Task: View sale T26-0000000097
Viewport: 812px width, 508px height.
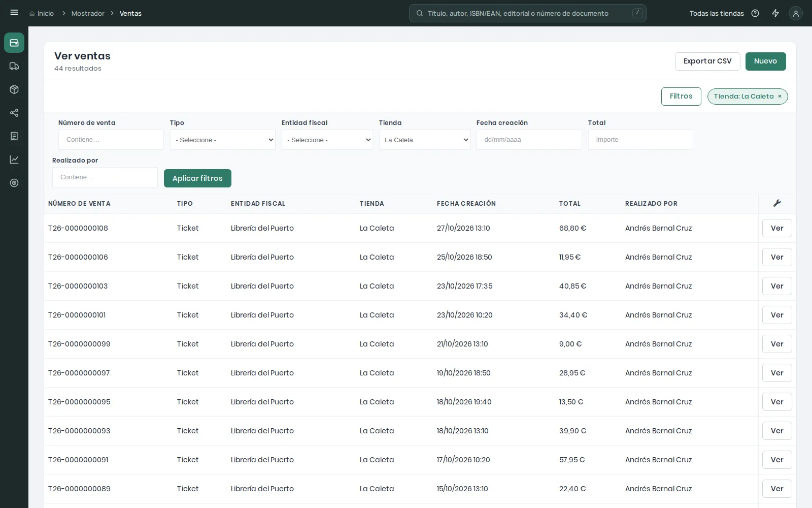Action: 777,373
